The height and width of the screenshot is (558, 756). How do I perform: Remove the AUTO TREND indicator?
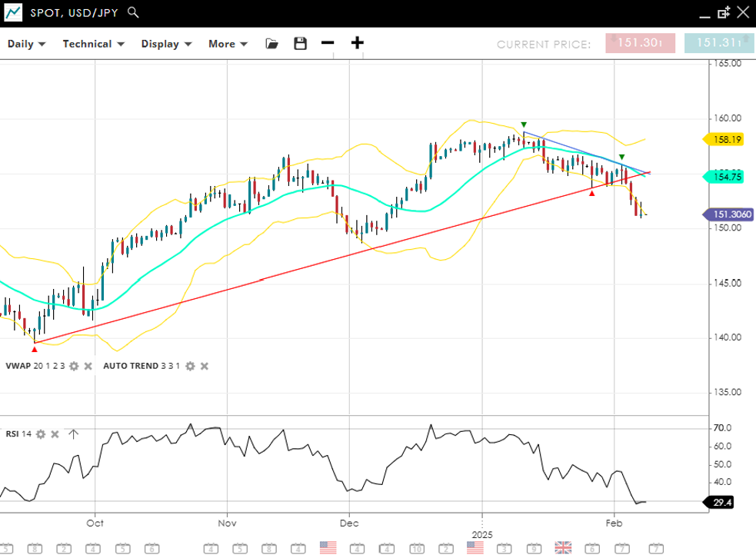pyautogui.click(x=205, y=366)
